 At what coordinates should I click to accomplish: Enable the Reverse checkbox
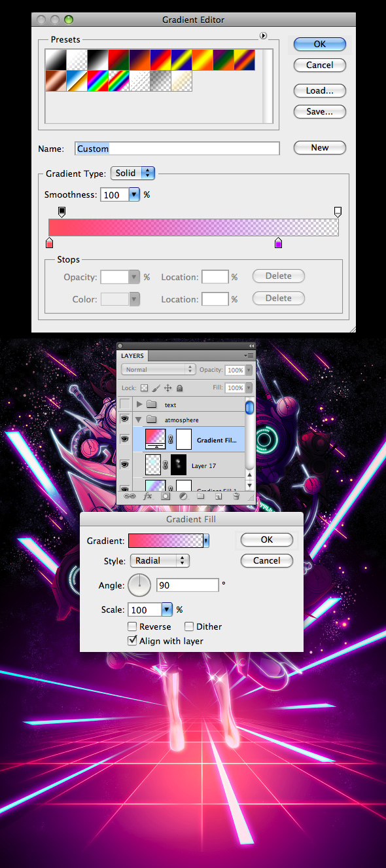pyautogui.click(x=132, y=626)
